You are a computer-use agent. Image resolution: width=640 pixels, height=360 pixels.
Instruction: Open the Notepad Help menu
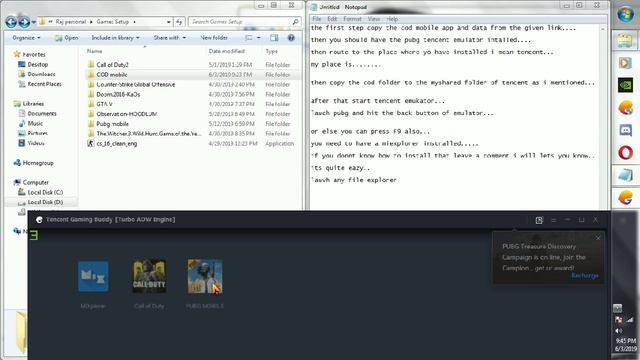tap(392, 19)
